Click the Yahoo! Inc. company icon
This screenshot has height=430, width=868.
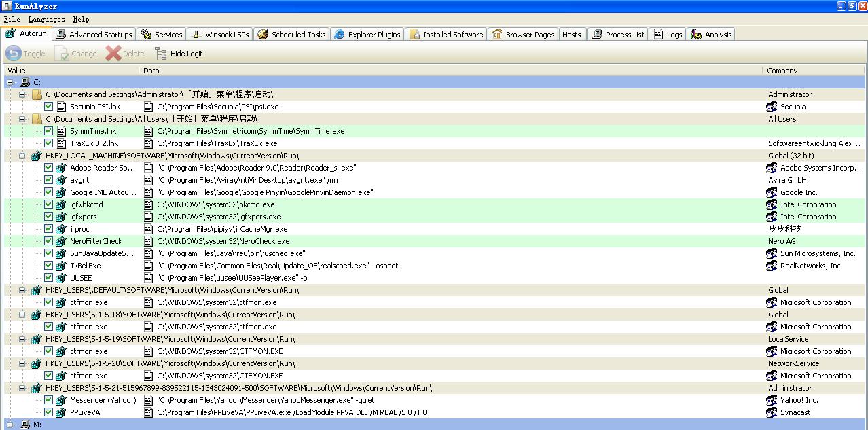click(772, 400)
